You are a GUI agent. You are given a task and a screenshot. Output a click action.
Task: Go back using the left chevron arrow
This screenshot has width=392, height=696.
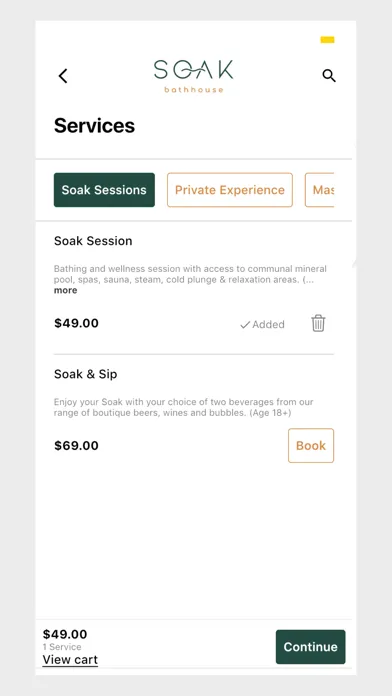63,76
